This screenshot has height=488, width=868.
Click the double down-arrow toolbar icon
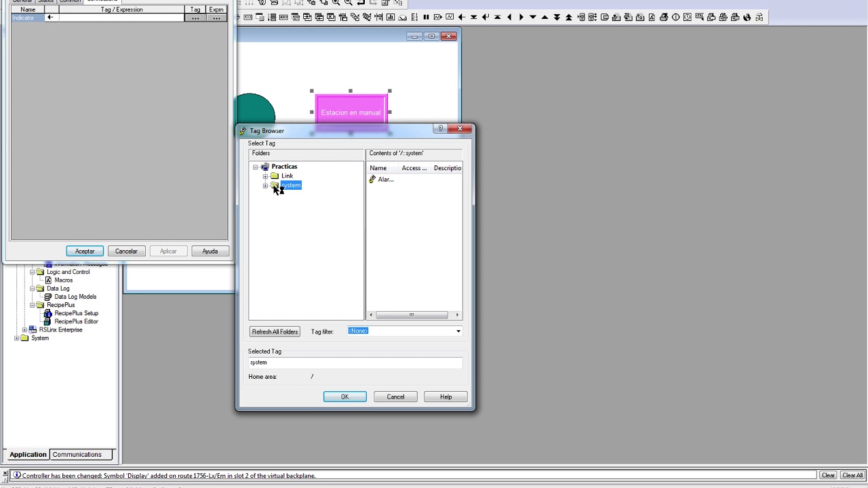tap(557, 17)
